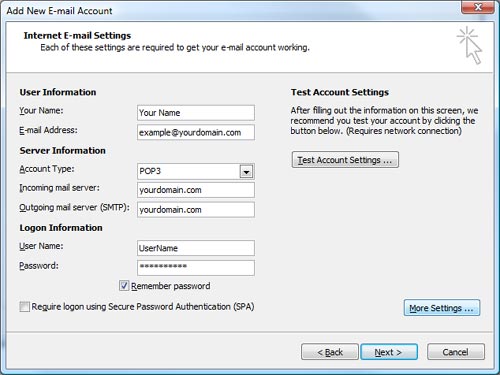Focus the Your Name text field
The height and width of the screenshot is (375, 500).
coord(196,113)
